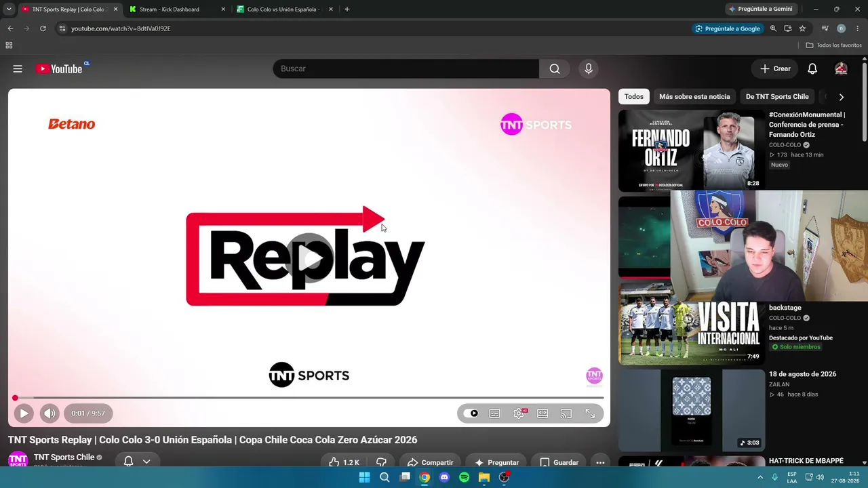Image resolution: width=868 pixels, height=488 pixels.
Task: Expand notification options chevron beside the bell
Action: click(x=146, y=462)
